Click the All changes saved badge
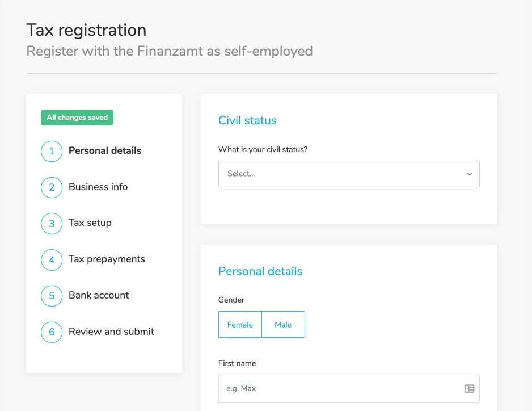The height and width of the screenshot is (411, 532). pos(77,118)
